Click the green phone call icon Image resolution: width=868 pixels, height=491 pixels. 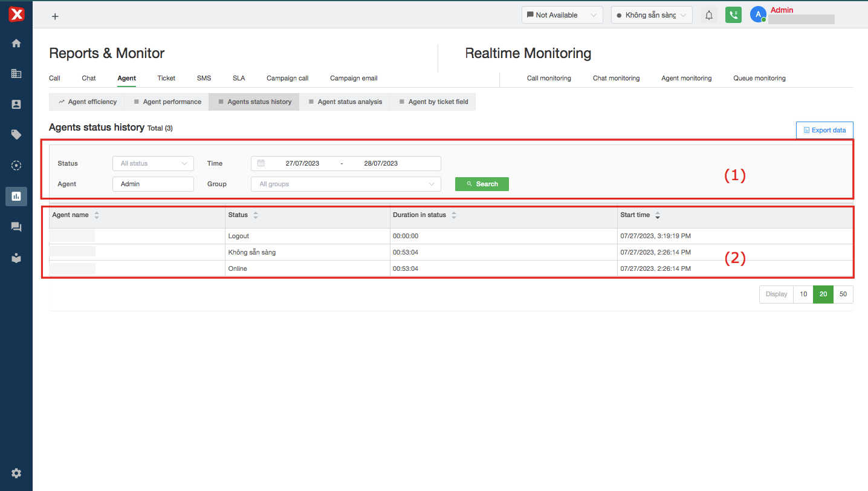733,15
